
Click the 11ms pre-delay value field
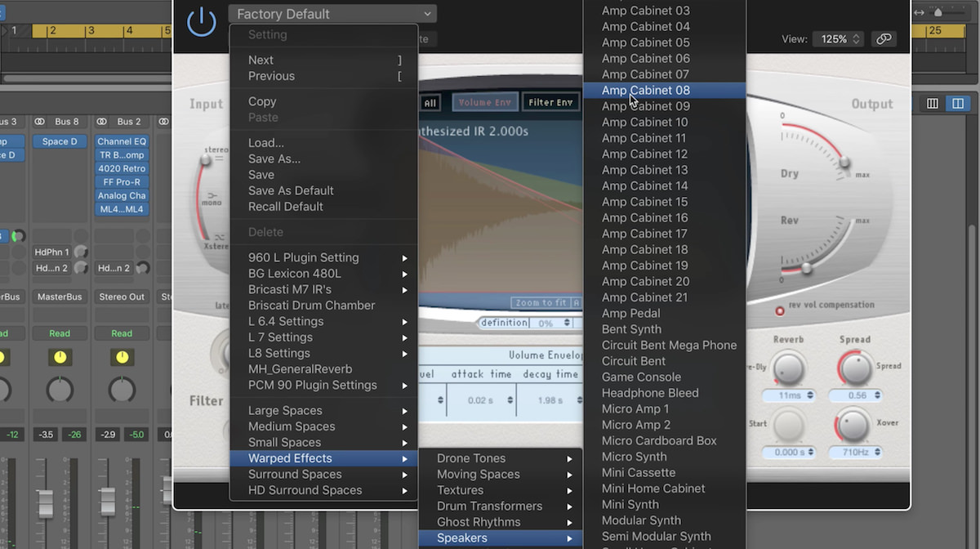tap(788, 395)
